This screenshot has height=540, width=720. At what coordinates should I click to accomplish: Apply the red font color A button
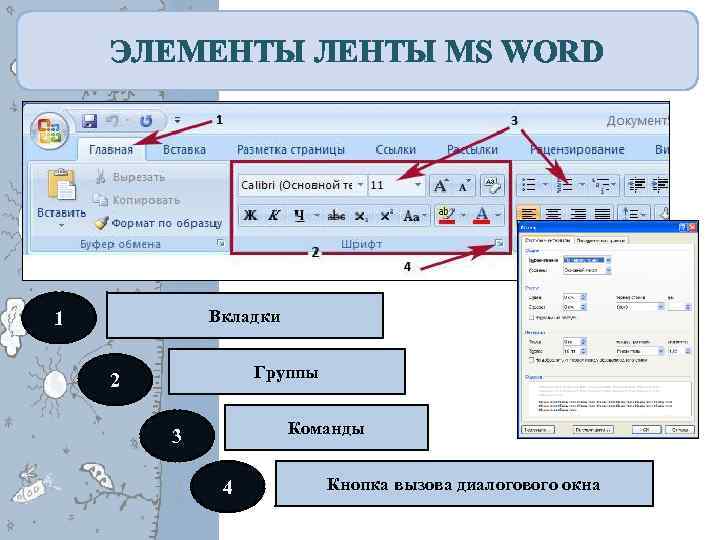[482, 215]
